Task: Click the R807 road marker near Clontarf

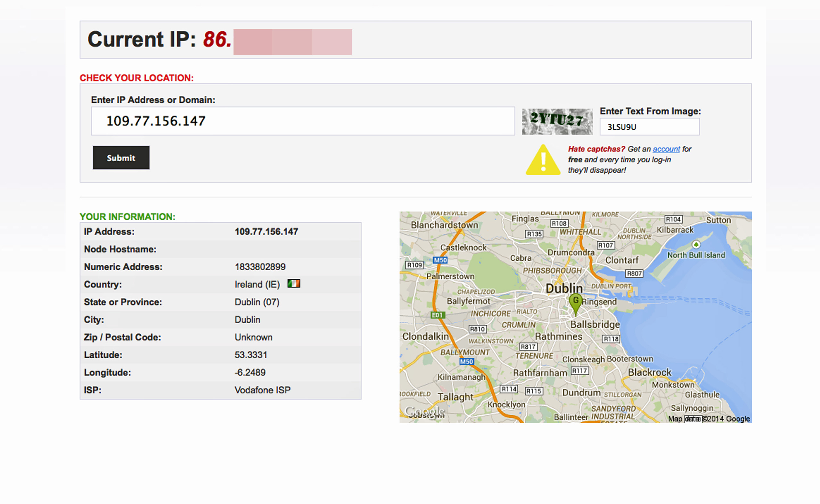Action: (x=634, y=274)
